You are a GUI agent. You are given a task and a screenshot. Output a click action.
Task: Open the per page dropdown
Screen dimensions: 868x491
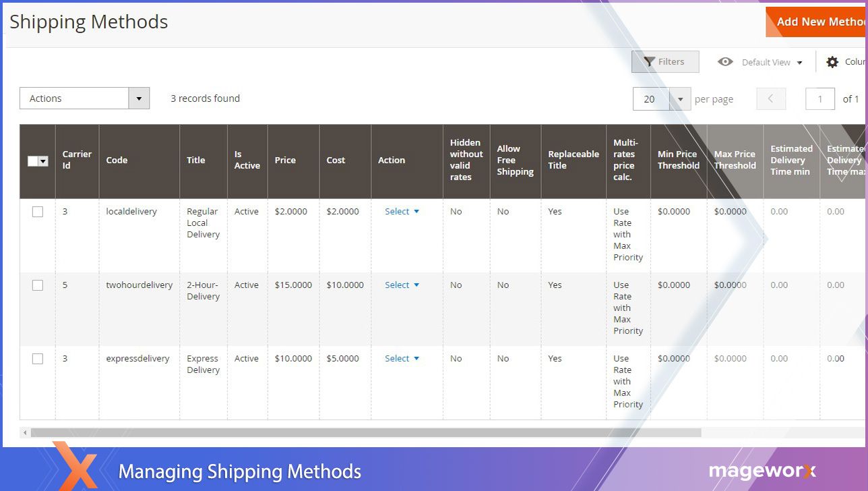[680, 98]
